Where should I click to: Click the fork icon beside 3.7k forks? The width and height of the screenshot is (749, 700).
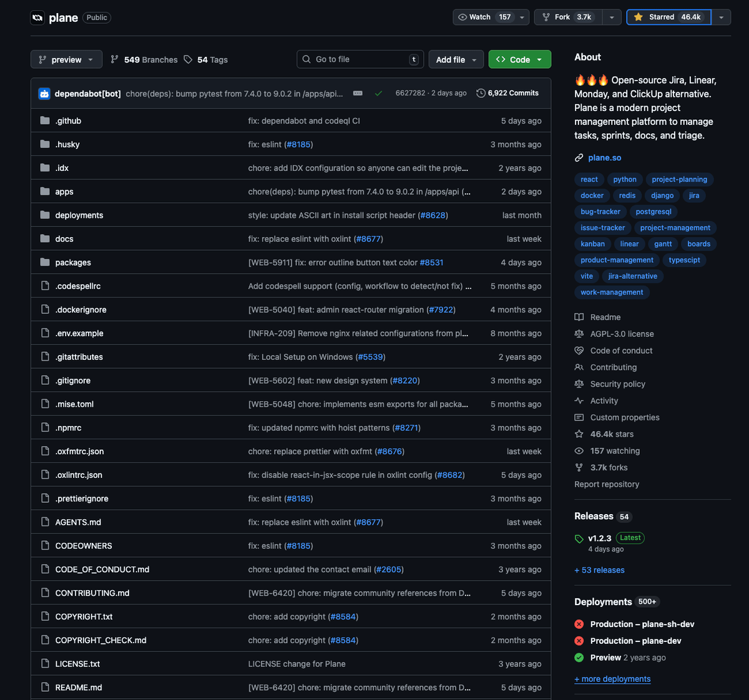point(579,467)
